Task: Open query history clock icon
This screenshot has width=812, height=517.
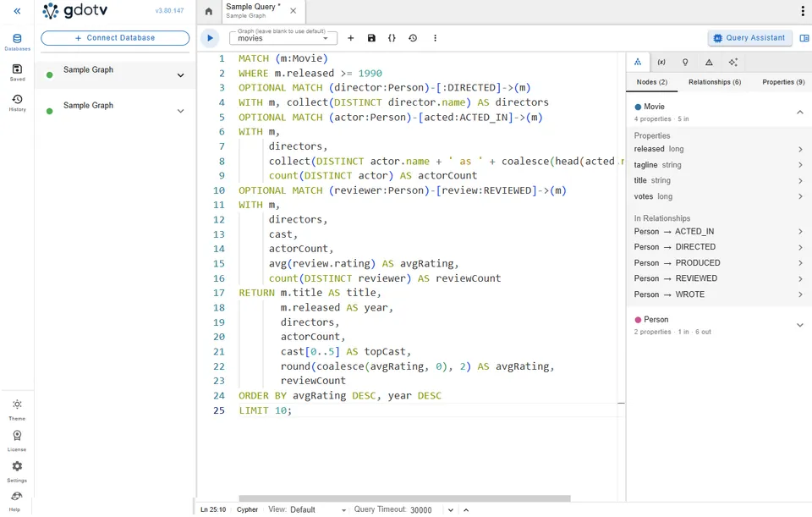Action: coord(413,38)
